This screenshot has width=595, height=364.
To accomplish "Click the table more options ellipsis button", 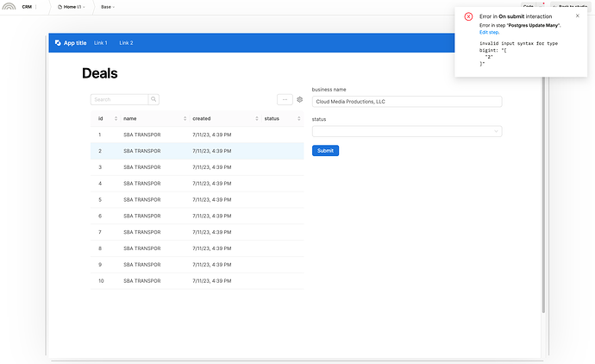I will click(x=285, y=100).
